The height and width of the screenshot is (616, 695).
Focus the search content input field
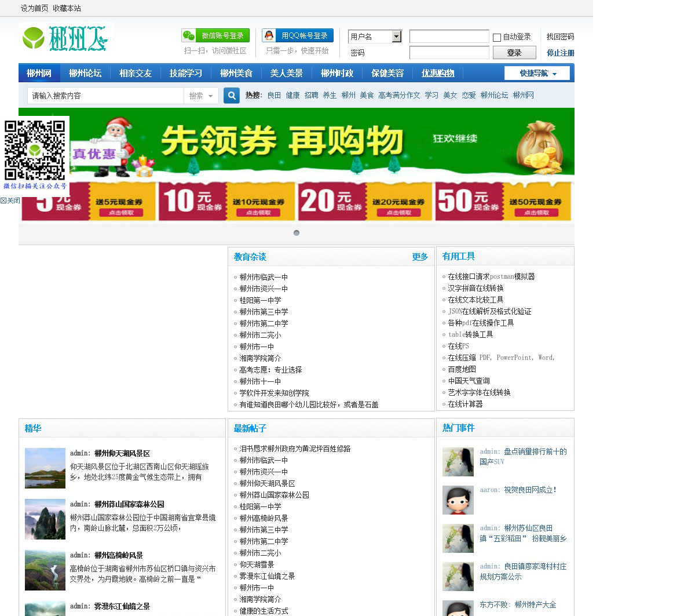(x=105, y=96)
